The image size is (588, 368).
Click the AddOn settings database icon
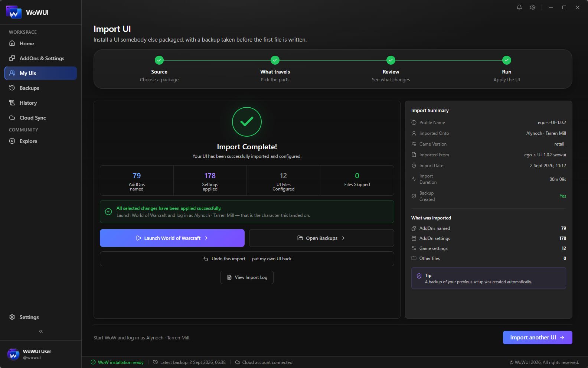coord(414,238)
